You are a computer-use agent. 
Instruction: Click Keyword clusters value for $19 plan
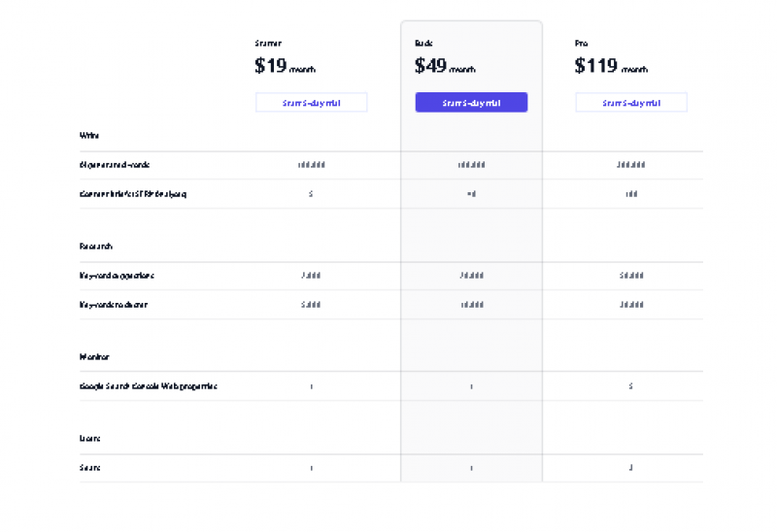click(311, 305)
